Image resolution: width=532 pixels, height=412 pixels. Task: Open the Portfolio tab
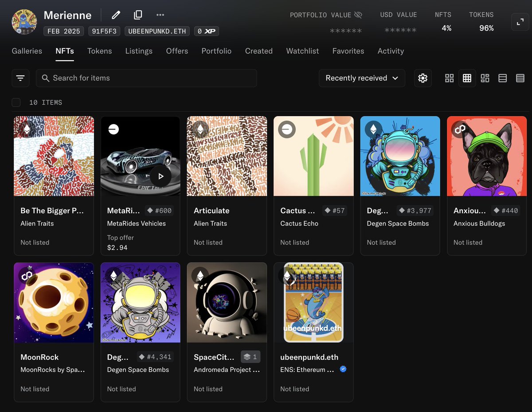216,51
